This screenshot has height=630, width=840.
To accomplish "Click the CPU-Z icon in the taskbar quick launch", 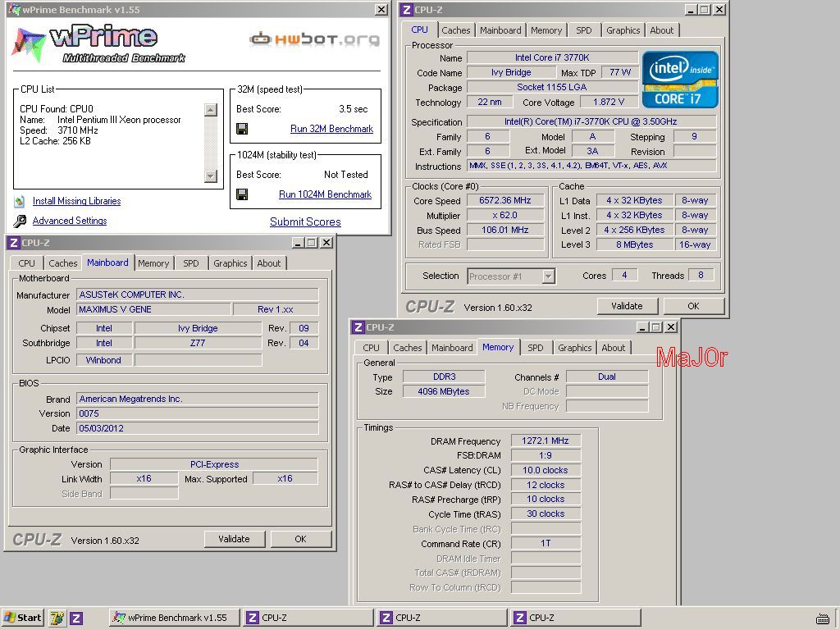I will pyautogui.click(x=76, y=619).
